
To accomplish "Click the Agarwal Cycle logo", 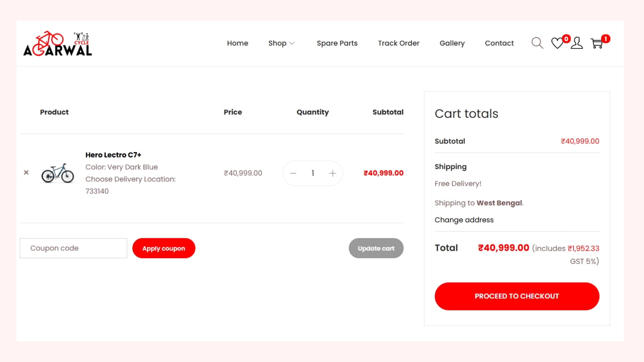I will tap(58, 43).
